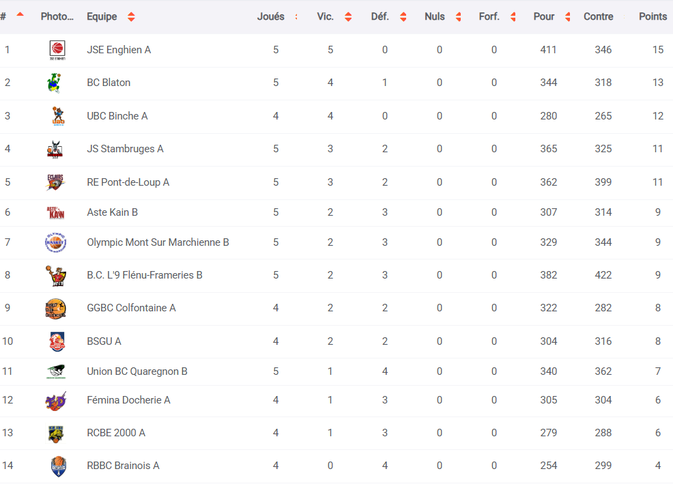Click the JS Stambruges A team logo
The height and width of the screenshot is (495, 673).
(x=55, y=149)
